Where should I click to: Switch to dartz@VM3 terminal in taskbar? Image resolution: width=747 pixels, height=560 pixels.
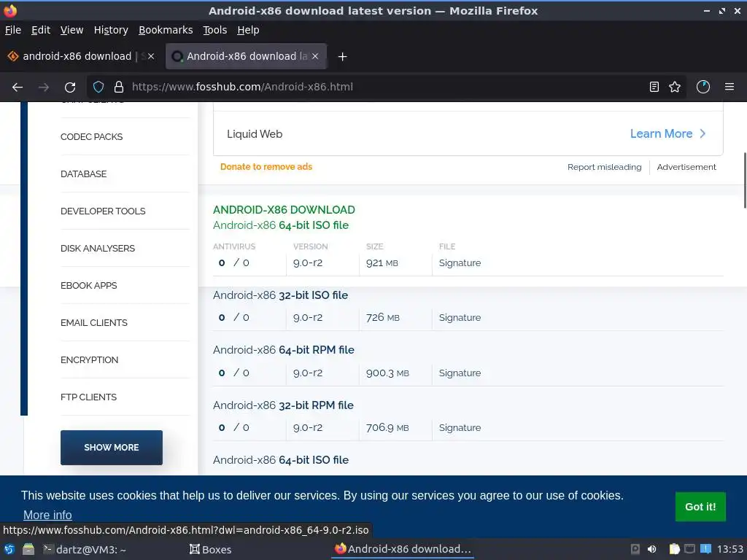tap(85, 550)
